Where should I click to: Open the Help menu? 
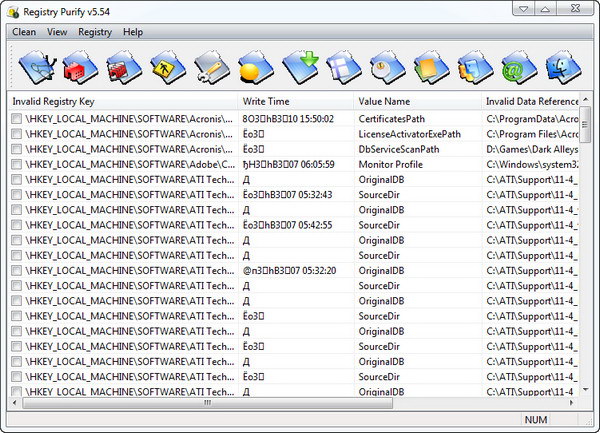(133, 32)
